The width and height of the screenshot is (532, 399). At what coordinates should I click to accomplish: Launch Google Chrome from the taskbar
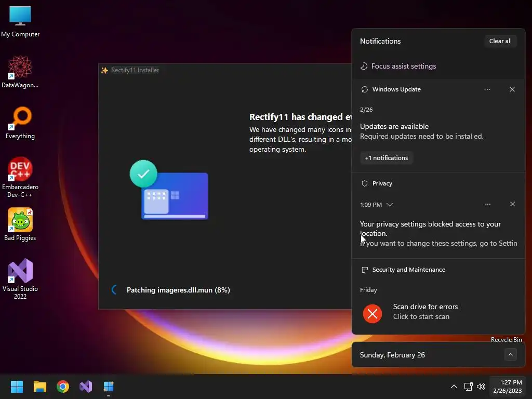pyautogui.click(x=63, y=387)
